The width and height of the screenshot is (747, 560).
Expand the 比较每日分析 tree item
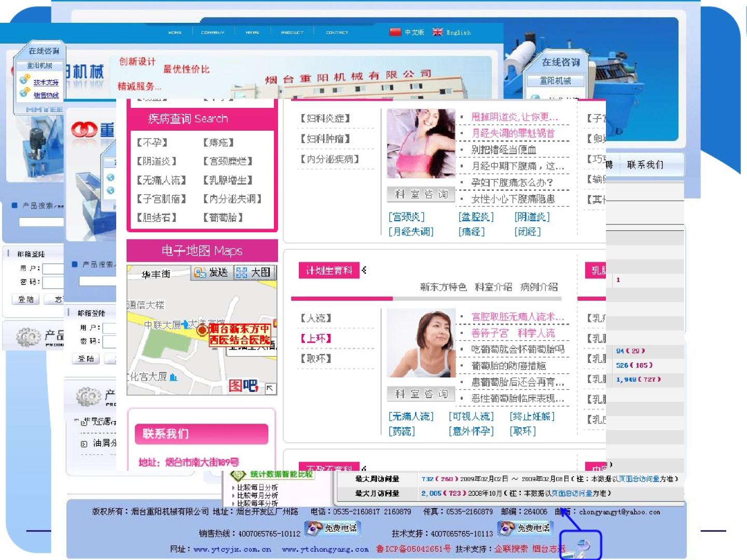pyautogui.click(x=233, y=488)
